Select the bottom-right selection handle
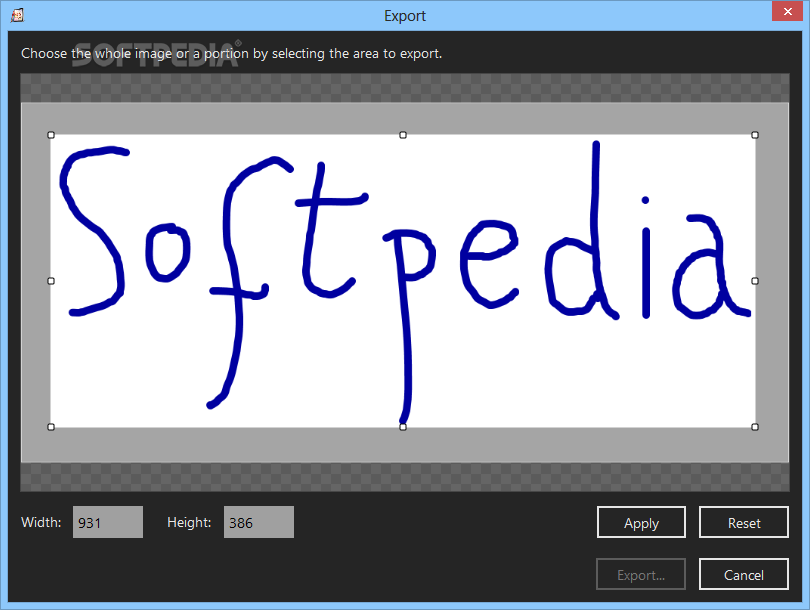 tap(755, 427)
